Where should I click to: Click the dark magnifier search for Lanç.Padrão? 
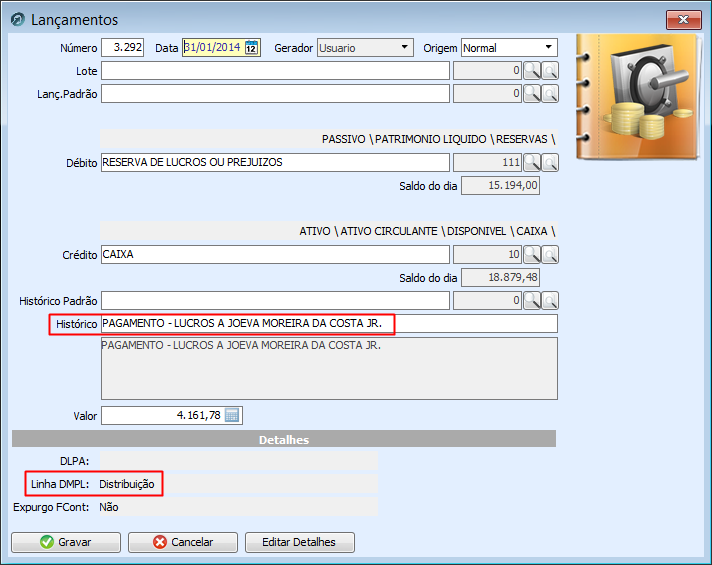(532, 94)
